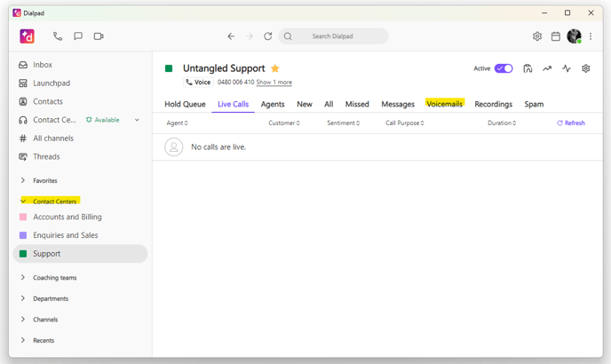Switch to the Recordings tab
This screenshot has width=611, height=364.
coord(493,104)
